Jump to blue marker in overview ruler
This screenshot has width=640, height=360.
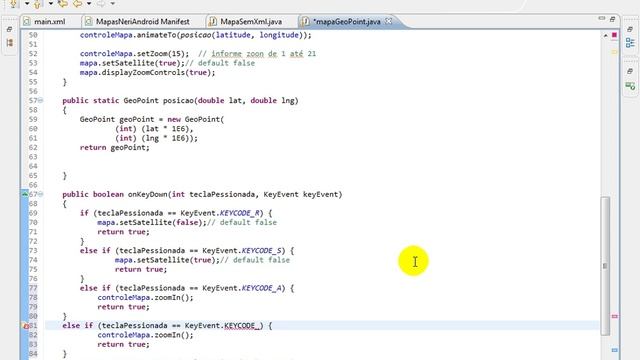614,350
